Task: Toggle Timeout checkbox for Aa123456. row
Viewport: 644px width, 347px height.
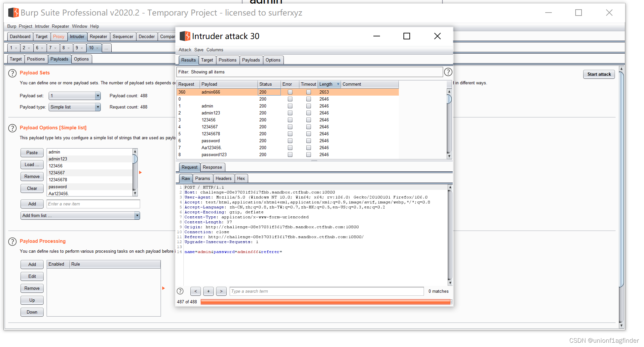Action: click(x=309, y=148)
